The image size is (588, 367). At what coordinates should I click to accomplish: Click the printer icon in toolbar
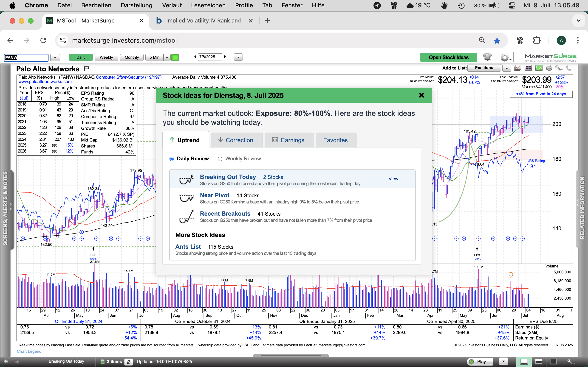point(549,68)
